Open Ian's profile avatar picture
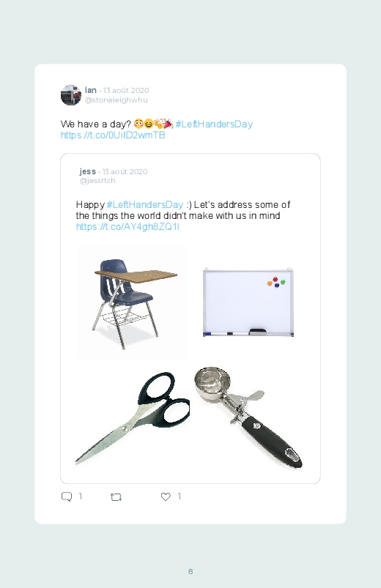Screen dimensions: 381x588 71,95
